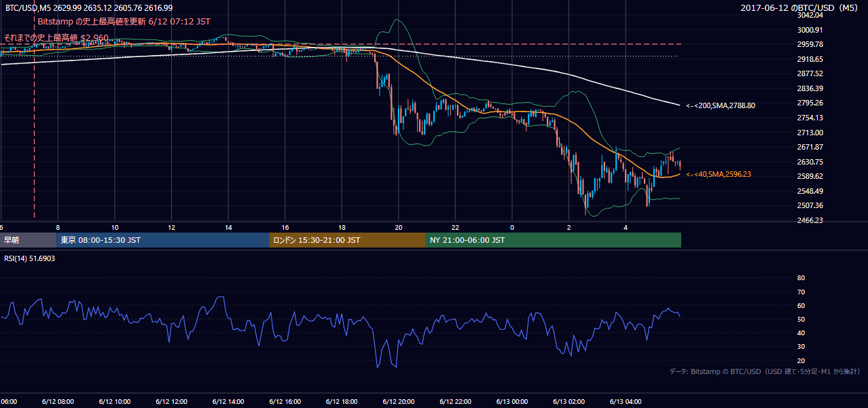Click RSI scale value 80

tap(801, 278)
